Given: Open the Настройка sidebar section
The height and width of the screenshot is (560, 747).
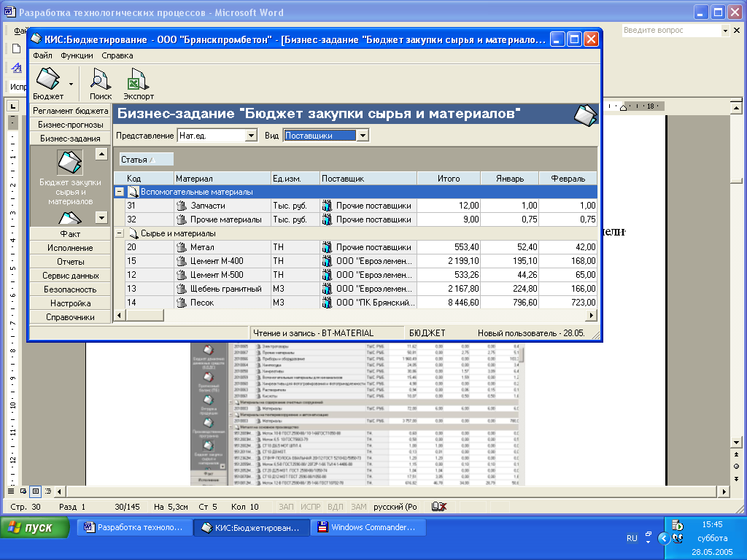Looking at the screenshot, I should tap(70, 303).
